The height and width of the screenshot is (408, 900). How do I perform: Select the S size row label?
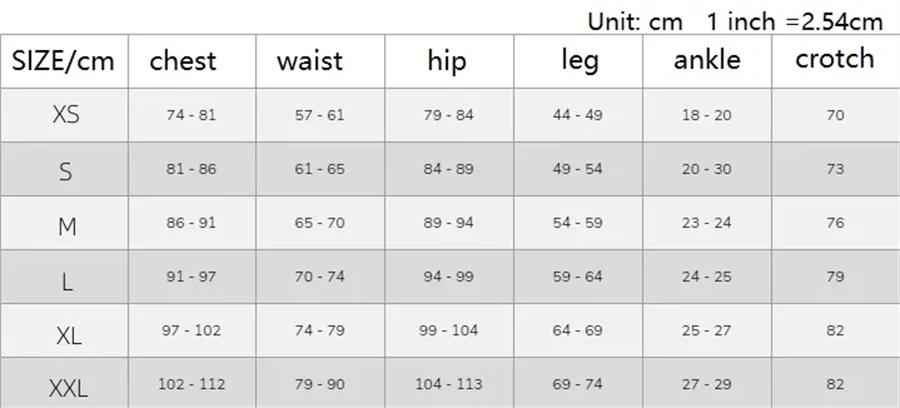coord(66,170)
